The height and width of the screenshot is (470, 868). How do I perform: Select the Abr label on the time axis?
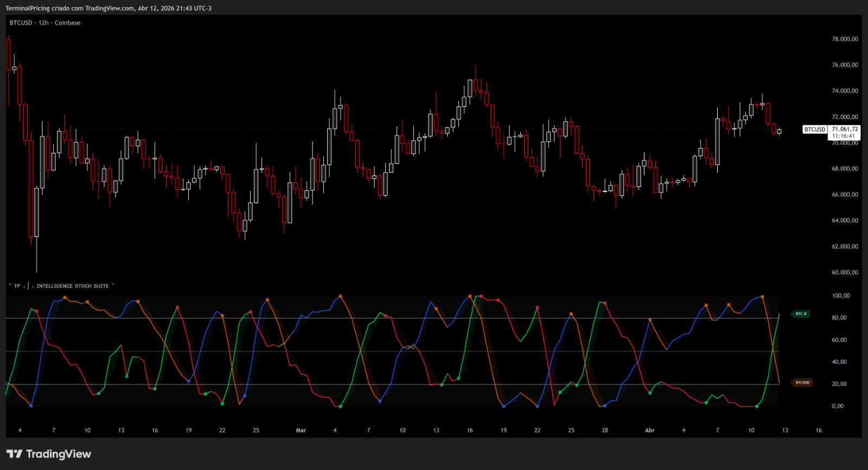tap(649, 430)
